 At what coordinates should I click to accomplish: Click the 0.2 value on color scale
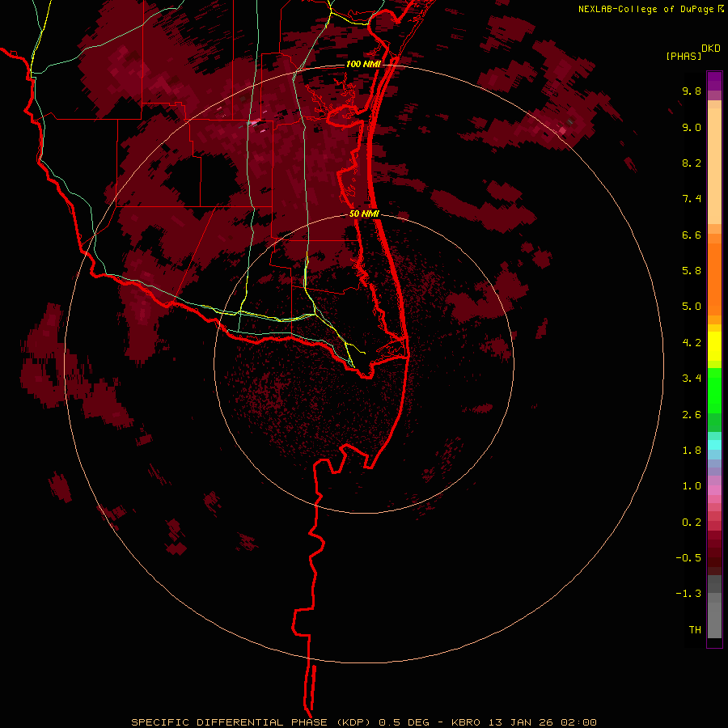[x=692, y=523]
